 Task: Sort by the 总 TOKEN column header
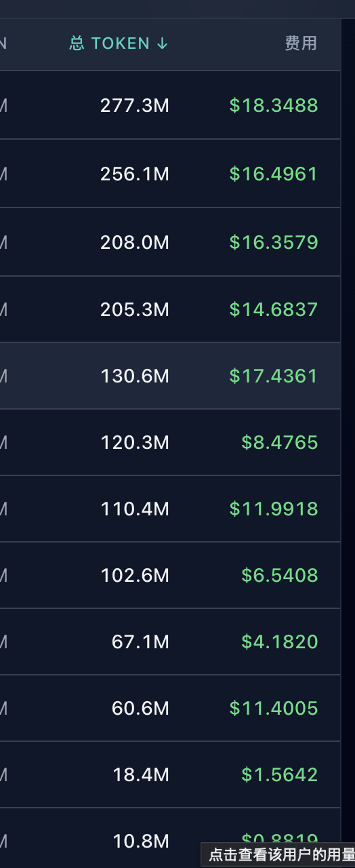(x=119, y=43)
